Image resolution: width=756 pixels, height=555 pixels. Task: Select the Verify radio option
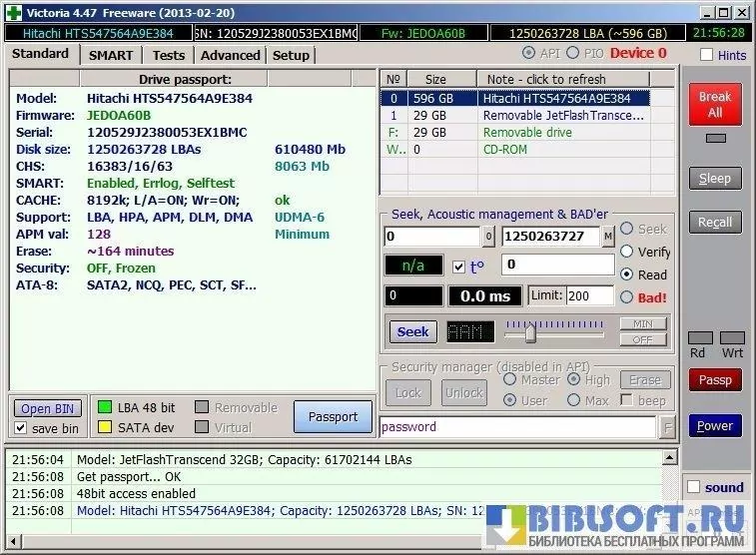tap(627, 253)
